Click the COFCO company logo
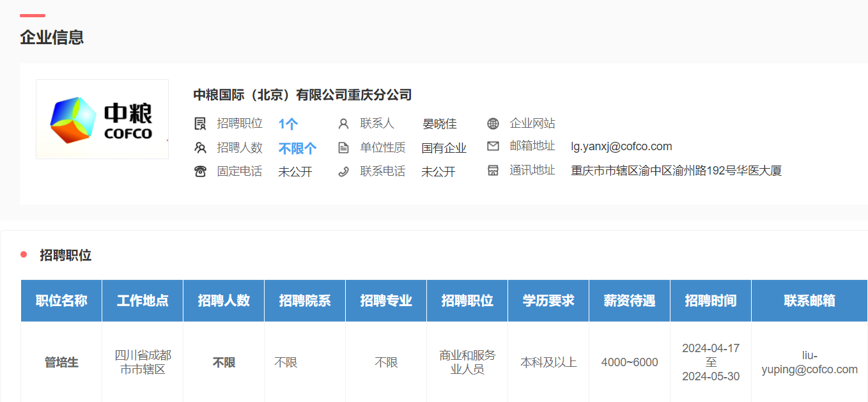The width and height of the screenshot is (868, 402). [x=102, y=119]
